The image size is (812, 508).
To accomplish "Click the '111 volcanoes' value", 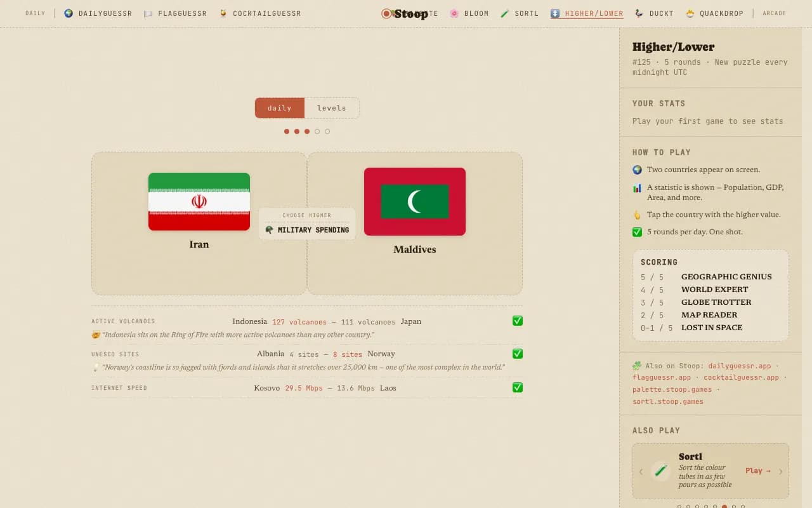I will pos(368,322).
